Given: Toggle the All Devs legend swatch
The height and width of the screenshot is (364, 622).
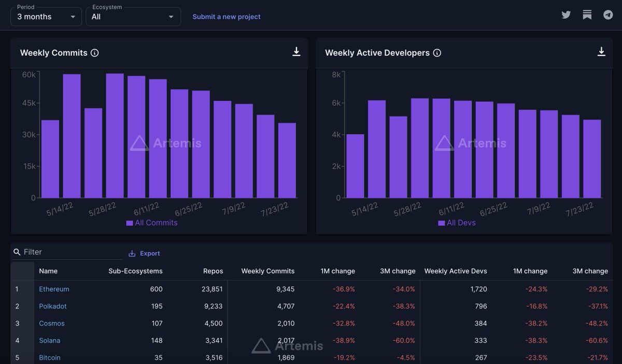Looking at the screenshot, I should pos(441,223).
